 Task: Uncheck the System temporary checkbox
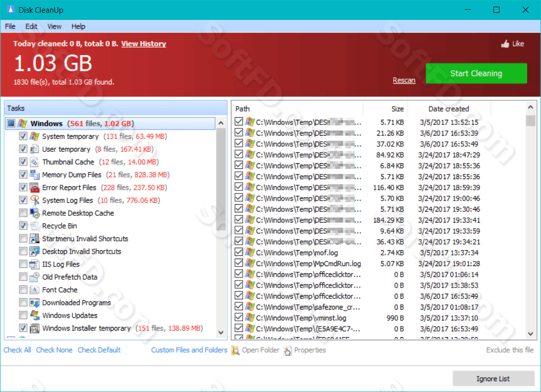click(x=23, y=136)
